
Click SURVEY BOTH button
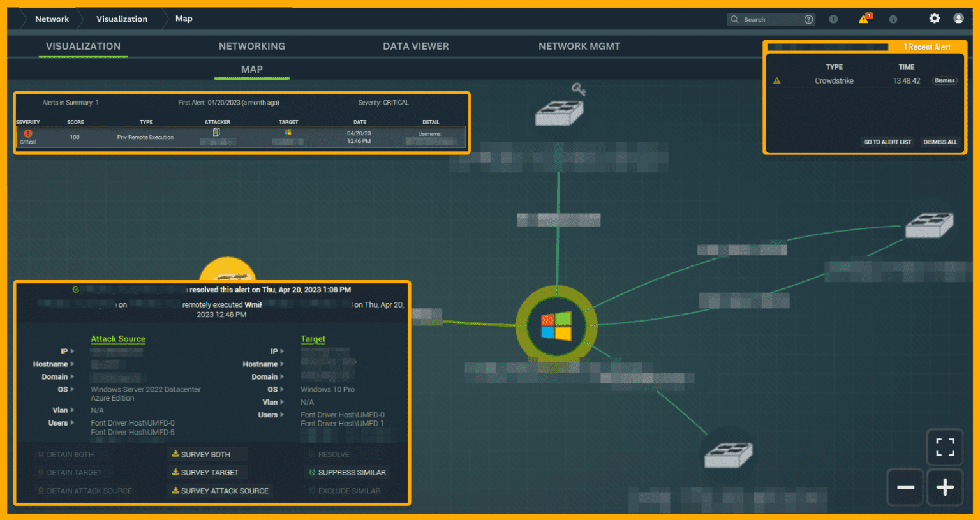pyautogui.click(x=207, y=454)
